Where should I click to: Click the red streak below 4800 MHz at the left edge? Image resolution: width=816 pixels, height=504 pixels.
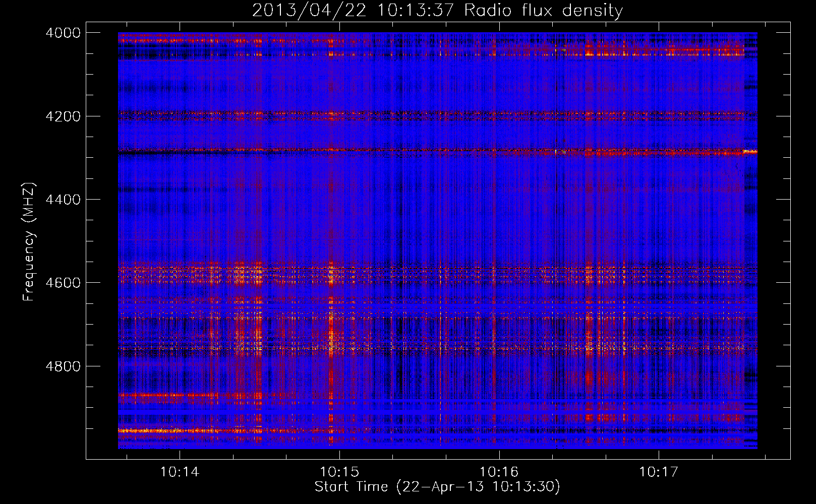[x=151, y=396]
